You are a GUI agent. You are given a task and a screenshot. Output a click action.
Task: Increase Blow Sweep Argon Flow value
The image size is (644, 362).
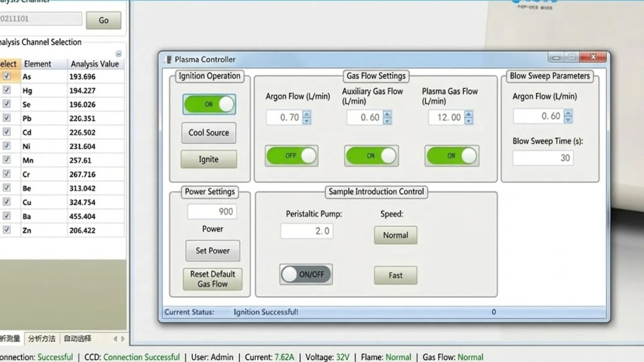[568, 113]
